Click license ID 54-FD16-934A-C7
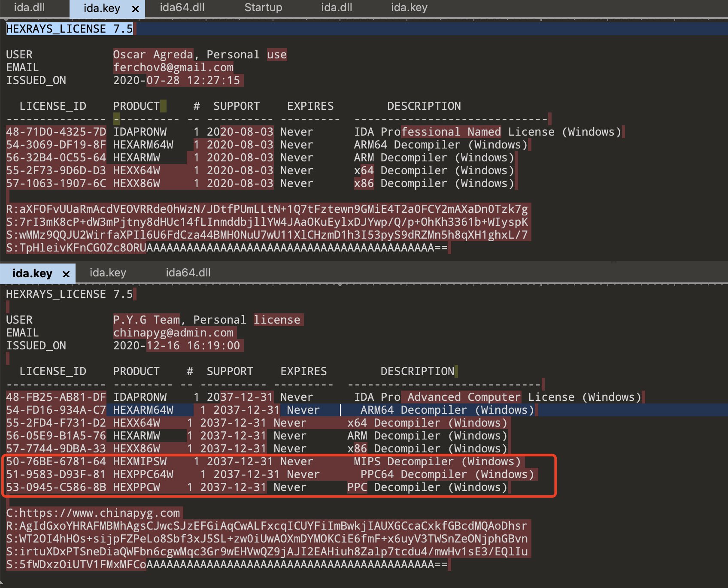The height and width of the screenshot is (588, 728). pyautogui.click(x=56, y=410)
